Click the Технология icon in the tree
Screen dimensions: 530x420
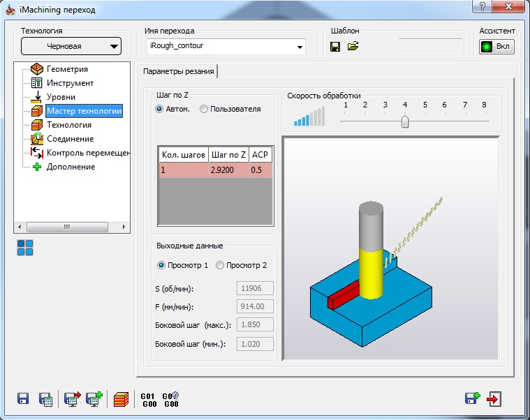click(x=36, y=125)
